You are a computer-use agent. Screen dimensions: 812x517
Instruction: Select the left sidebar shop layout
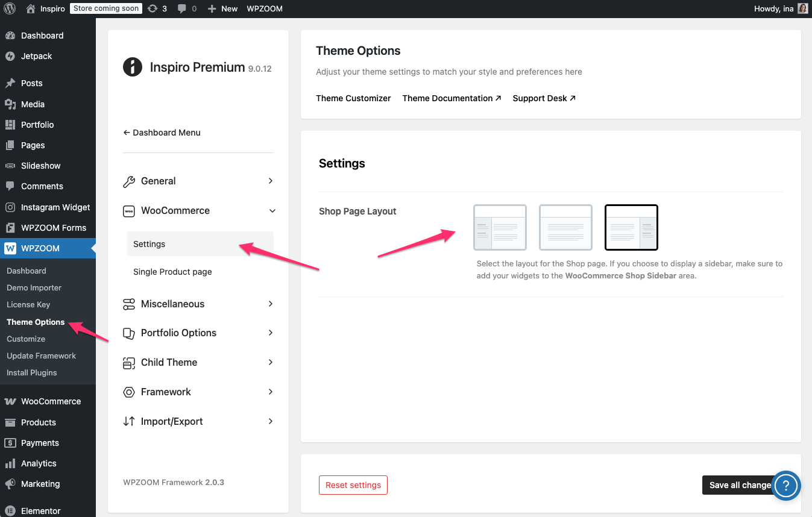[x=500, y=227]
